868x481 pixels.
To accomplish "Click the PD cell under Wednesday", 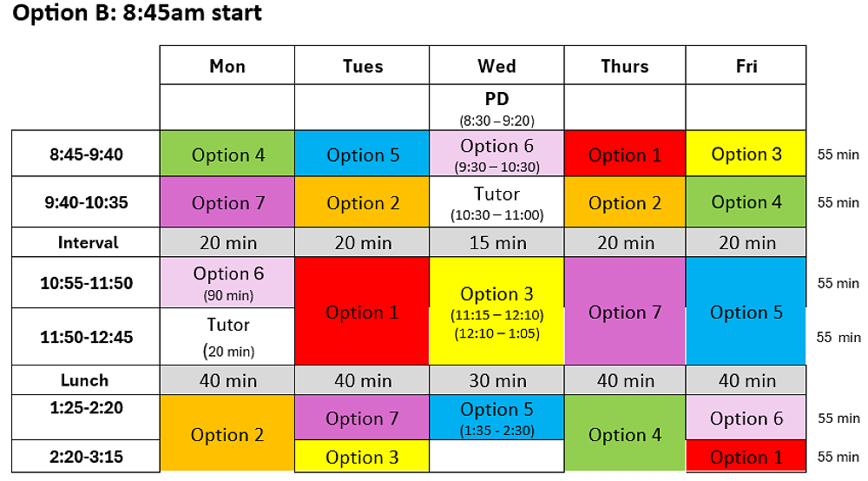I will pos(496,108).
